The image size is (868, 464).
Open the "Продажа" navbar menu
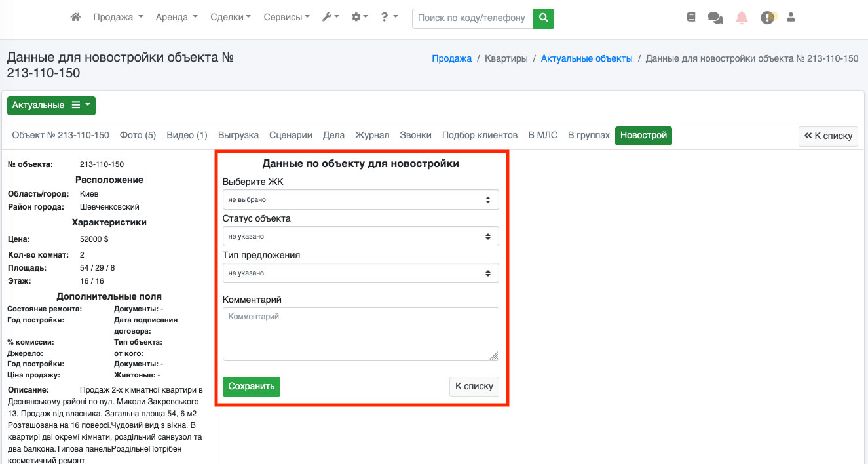pyautogui.click(x=118, y=18)
